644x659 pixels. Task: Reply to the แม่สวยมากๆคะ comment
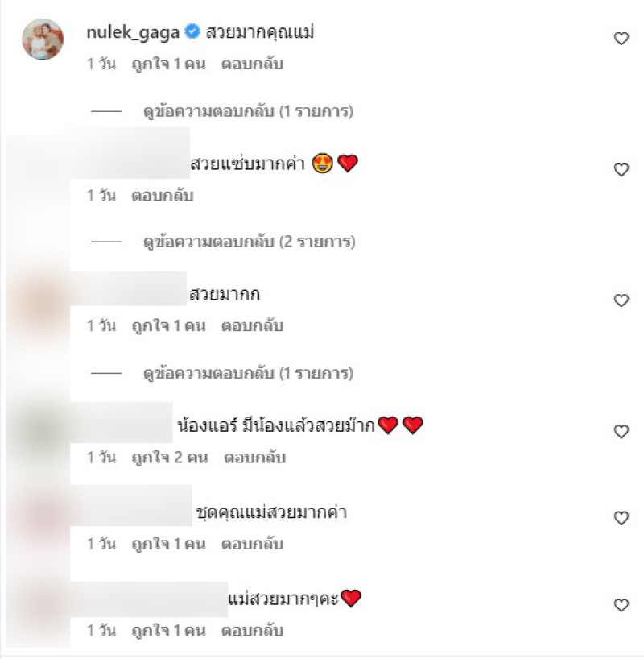coord(252,631)
